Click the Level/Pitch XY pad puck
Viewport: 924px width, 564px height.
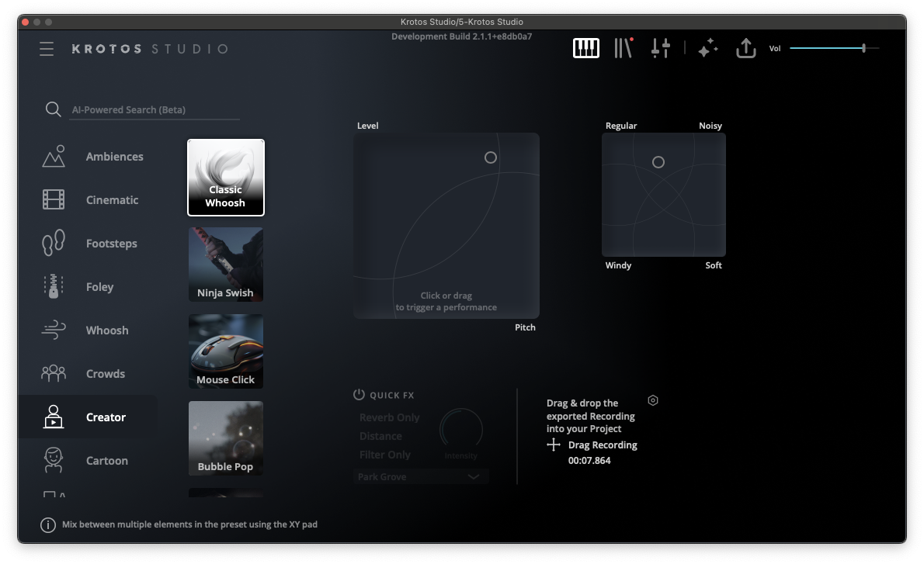pyautogui.click(x=490, y=157)
